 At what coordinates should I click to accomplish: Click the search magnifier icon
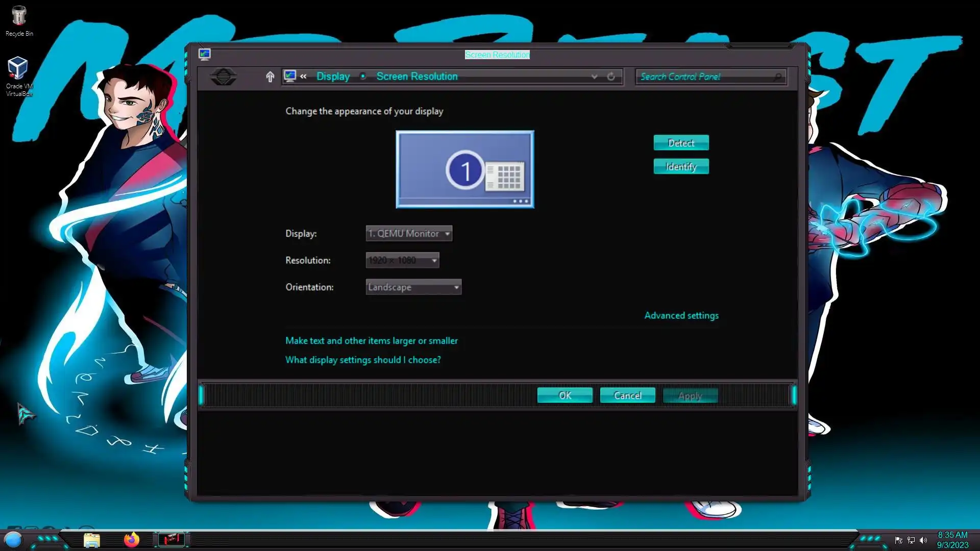pyautogui.click(x=777, y=77)
